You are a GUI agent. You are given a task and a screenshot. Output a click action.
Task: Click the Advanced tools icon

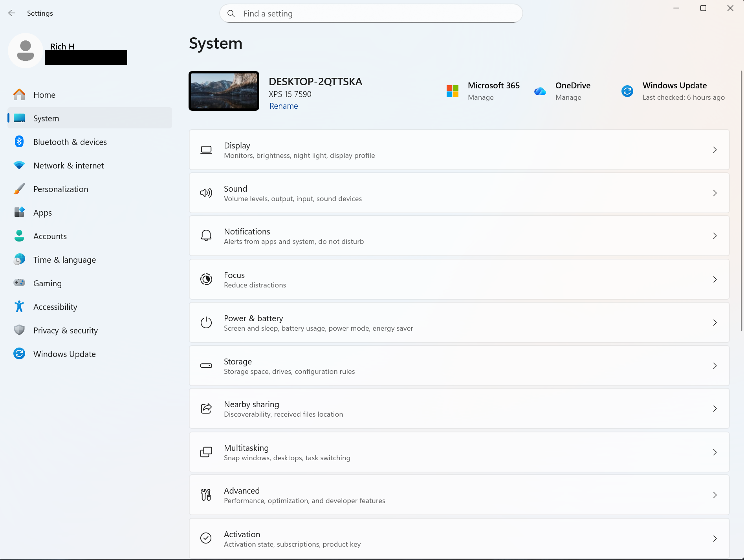[206, 495]
